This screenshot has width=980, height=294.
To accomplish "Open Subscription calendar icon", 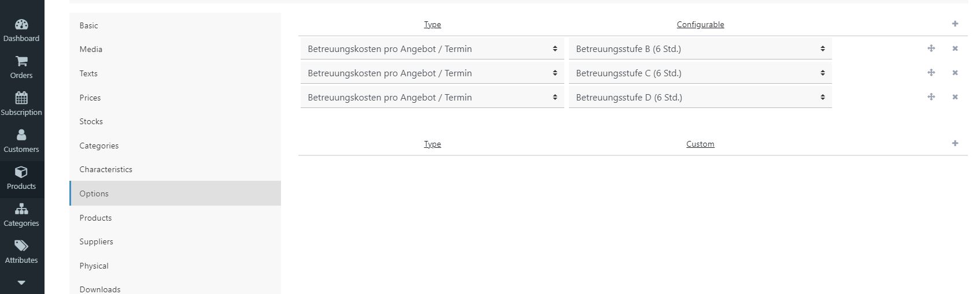I will (21, 98).
